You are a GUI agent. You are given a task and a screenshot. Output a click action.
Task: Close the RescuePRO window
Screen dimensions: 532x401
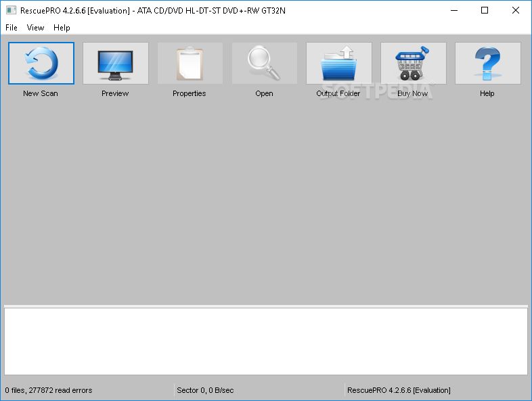click(515, 10)
